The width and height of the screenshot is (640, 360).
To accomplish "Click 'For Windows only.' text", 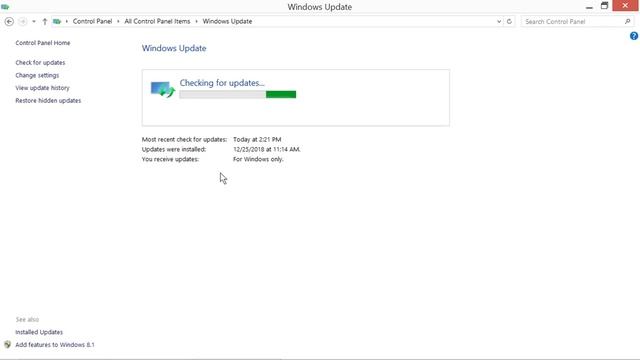I will (x=258, y=159).
